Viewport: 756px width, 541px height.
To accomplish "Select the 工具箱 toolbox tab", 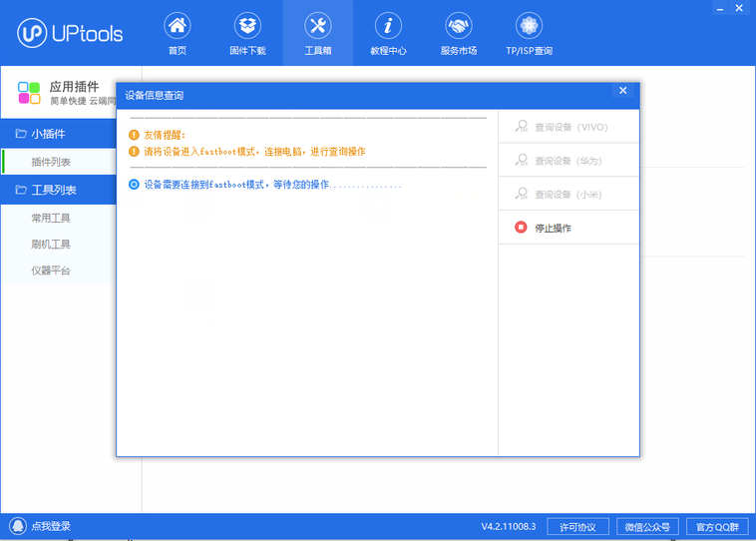I will [318, 33].
